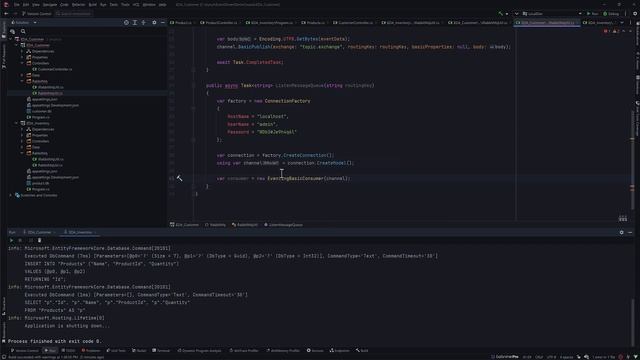Select CustomerController.cs in solution tree

click(x=53, y=69)
